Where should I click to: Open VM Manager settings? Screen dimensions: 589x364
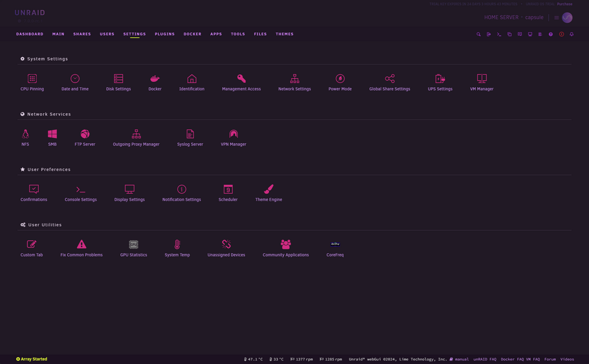pyautogui.click(x=482, y=82)
